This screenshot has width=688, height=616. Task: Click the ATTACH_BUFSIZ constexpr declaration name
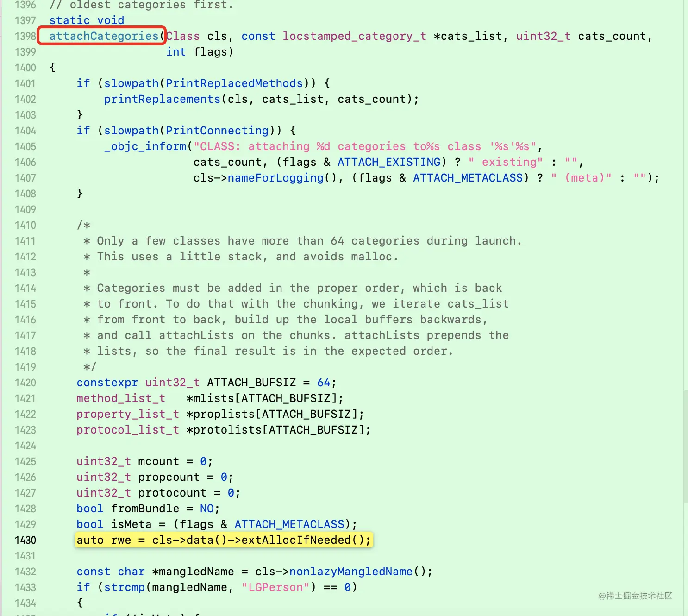(x=251, y=383)
